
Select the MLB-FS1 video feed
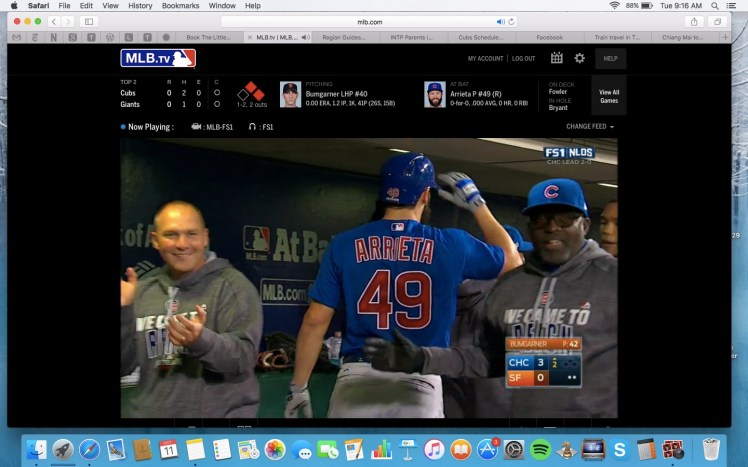click(x=211, y=127)
